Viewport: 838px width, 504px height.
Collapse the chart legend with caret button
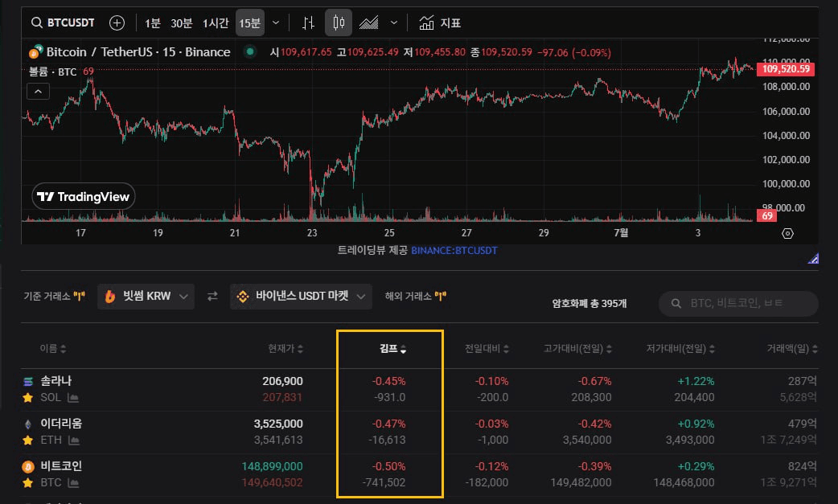pos(38,92)
